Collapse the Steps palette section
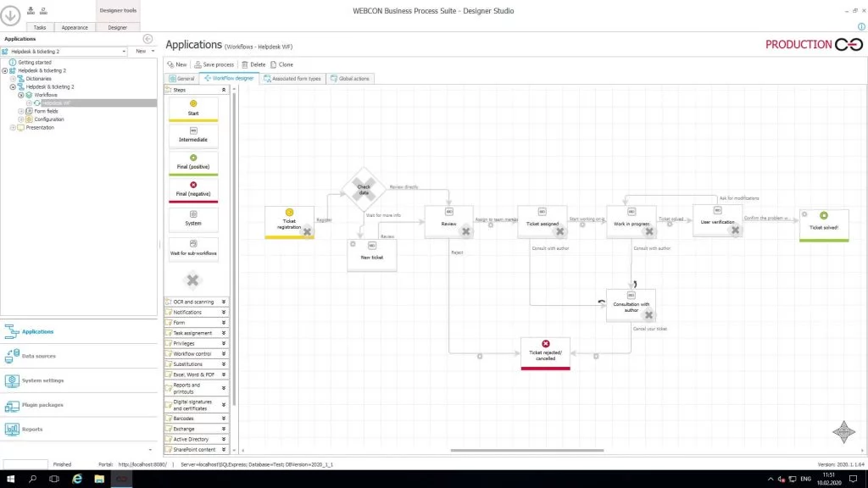 tap(224, 90)
